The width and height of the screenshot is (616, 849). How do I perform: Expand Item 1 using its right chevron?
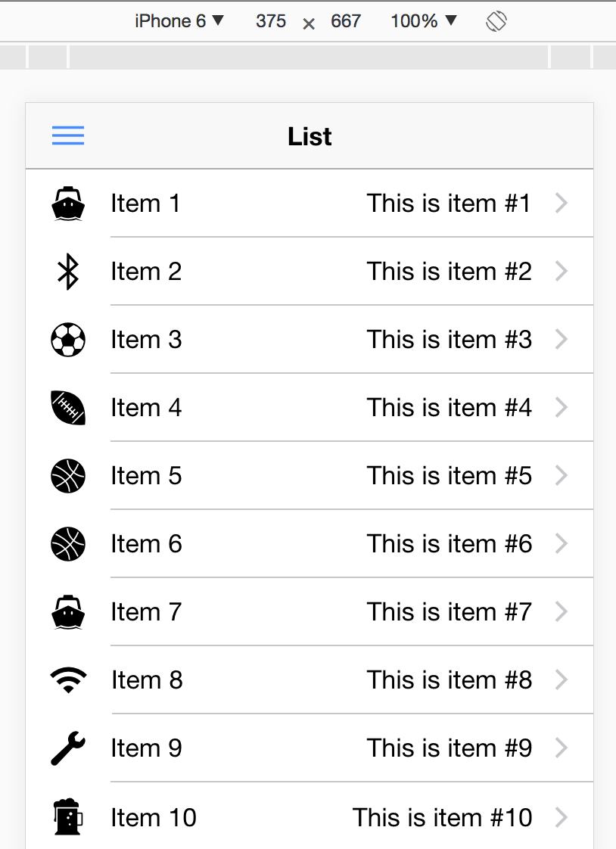tap(562, 204)
